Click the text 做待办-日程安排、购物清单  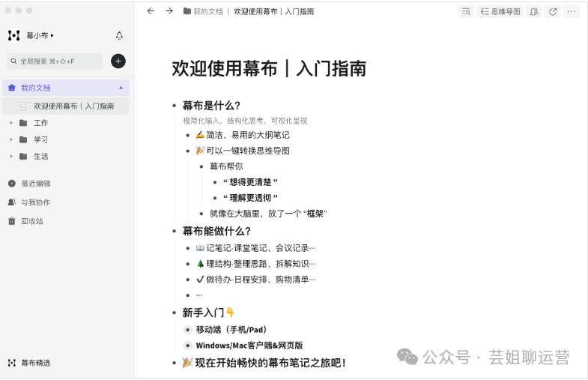[x=261, y=280]
